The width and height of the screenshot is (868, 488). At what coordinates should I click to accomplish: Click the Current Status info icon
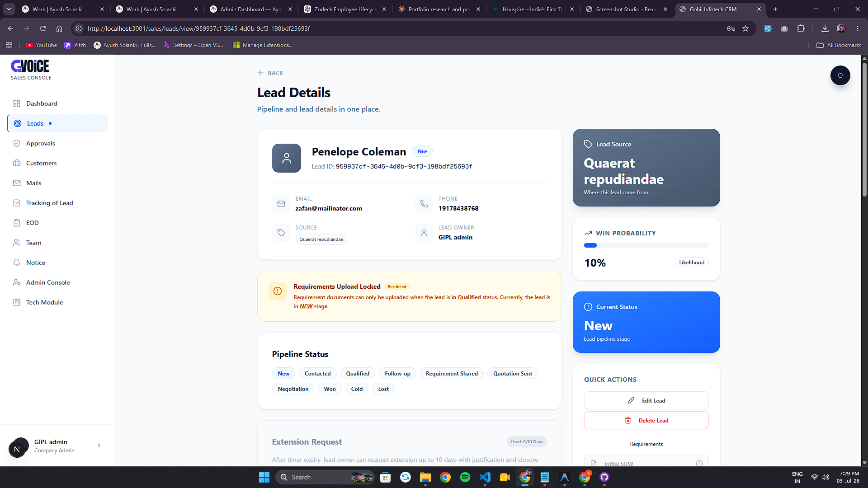(588, 307)
